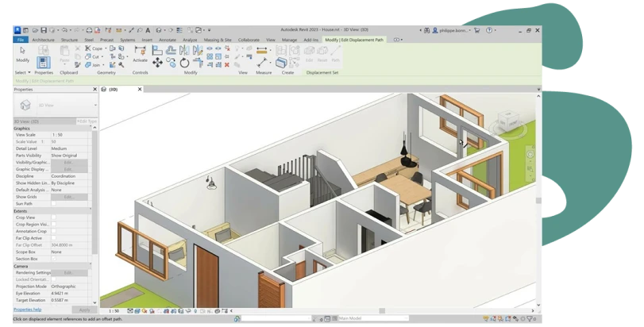Toggle the Locked Orientation checkbox
Viewport: 644px width, 327px height.
pyautogui.click(x=53, y=279)
